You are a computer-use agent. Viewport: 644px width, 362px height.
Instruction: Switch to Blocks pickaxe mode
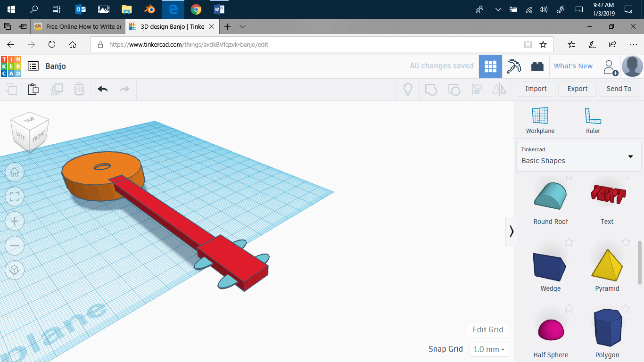click(x=514, y=66)
